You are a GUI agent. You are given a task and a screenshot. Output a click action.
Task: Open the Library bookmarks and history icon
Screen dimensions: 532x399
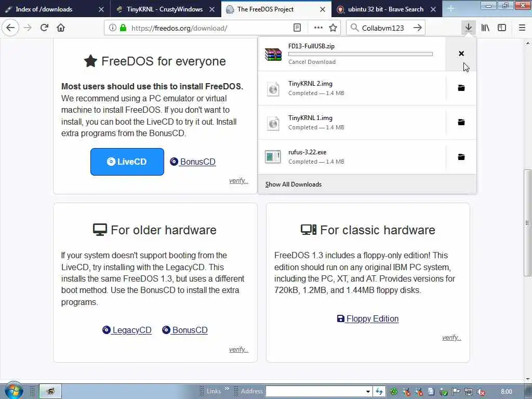pos(485,28)
